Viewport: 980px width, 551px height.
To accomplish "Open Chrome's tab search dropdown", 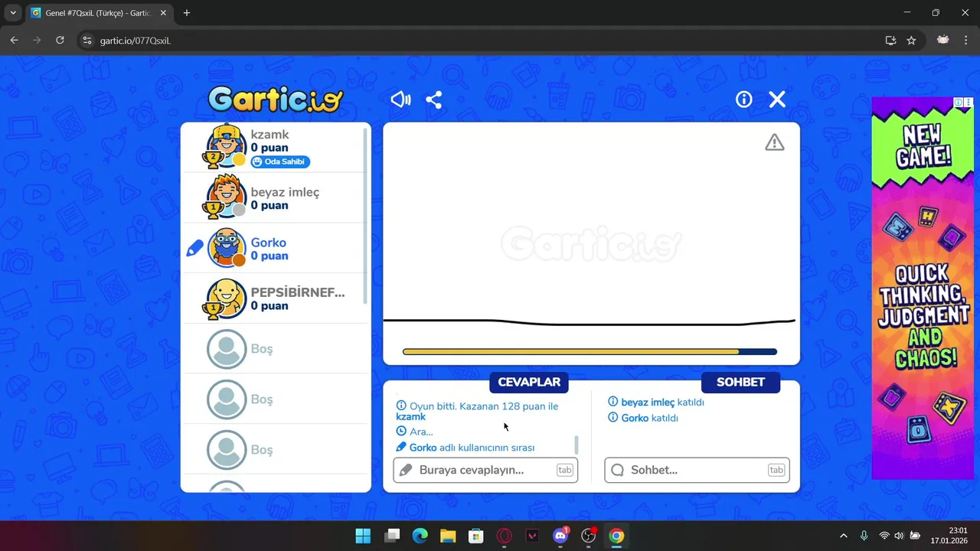I will pyautogui.click(x=13, y=13).
